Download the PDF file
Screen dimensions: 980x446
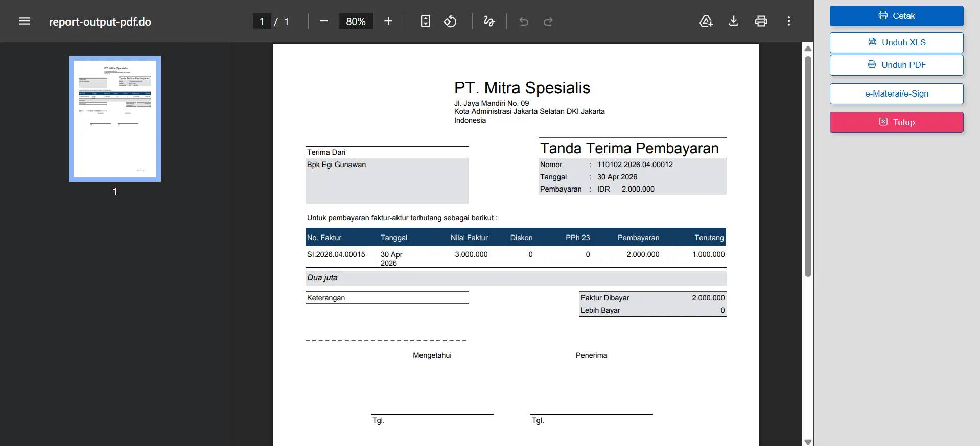[734, 21]
